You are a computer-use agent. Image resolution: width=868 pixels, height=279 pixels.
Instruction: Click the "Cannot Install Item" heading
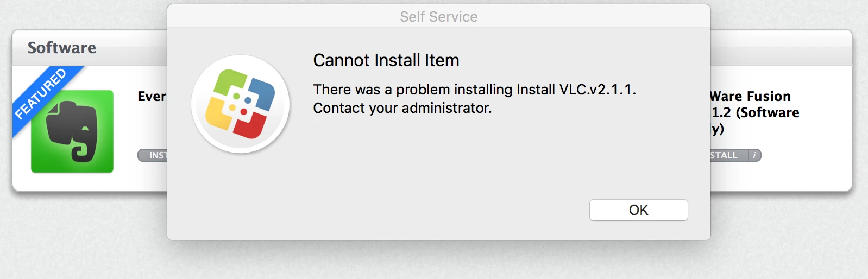[386, 60]
